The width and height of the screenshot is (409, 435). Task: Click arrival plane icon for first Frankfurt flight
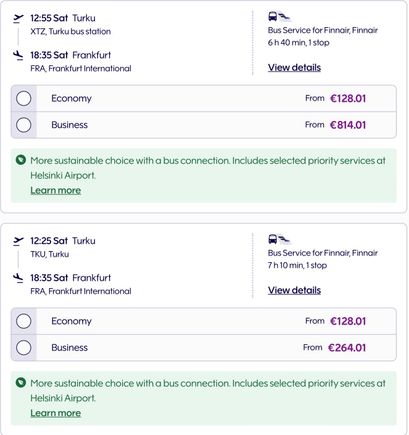click(18, 55)
